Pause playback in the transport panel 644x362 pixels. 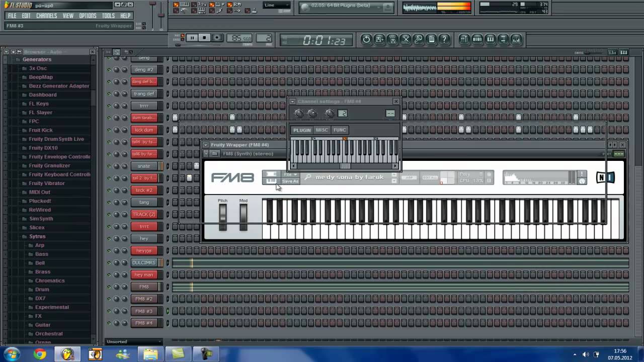(192, 38)
